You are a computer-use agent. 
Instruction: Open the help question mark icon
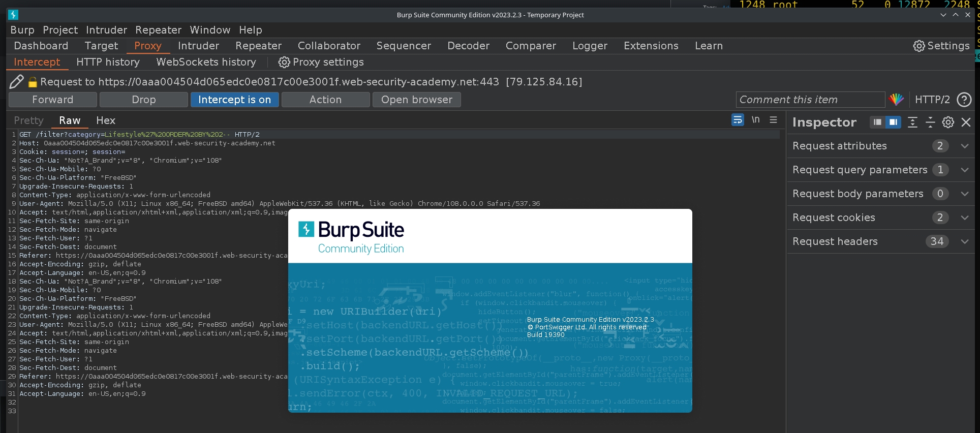pyautogui.click(x=964, y=100)
